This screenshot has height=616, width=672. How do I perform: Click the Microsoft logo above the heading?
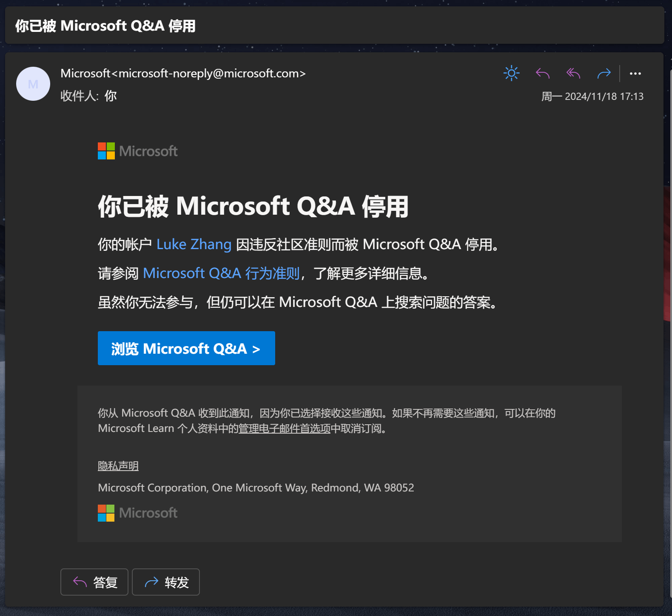137,151
